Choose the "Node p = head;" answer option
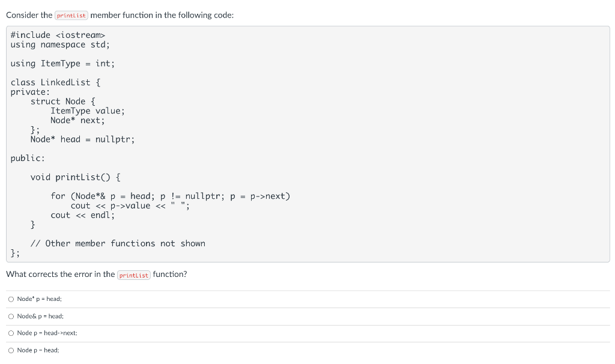Image resolution: width=615 pixels, height=364 pixels. pyautogui.click(x=11, y=350)
